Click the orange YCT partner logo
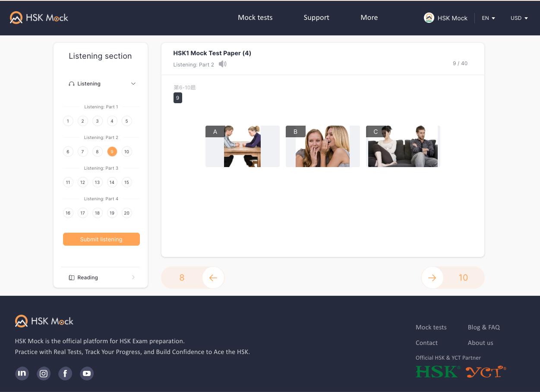 click(x=486, y=372)
